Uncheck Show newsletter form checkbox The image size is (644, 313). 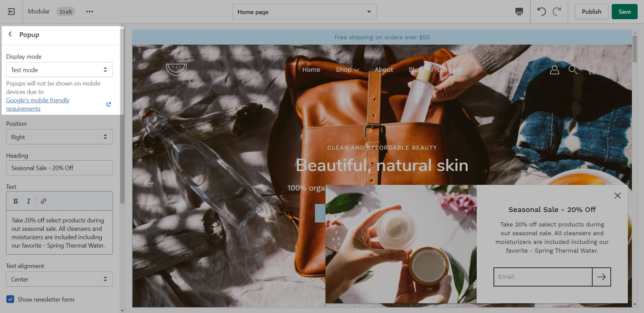tap(10, 299)
